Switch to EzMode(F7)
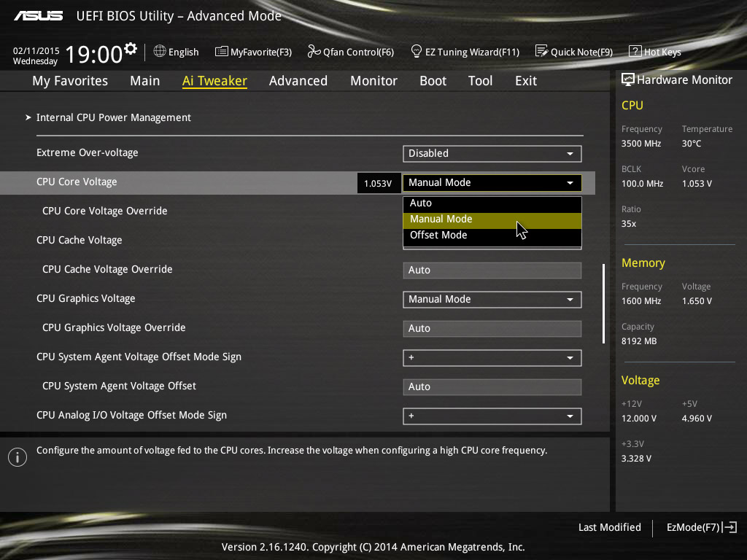This screenshot has width=747, height=560. [x=702, y=527]
